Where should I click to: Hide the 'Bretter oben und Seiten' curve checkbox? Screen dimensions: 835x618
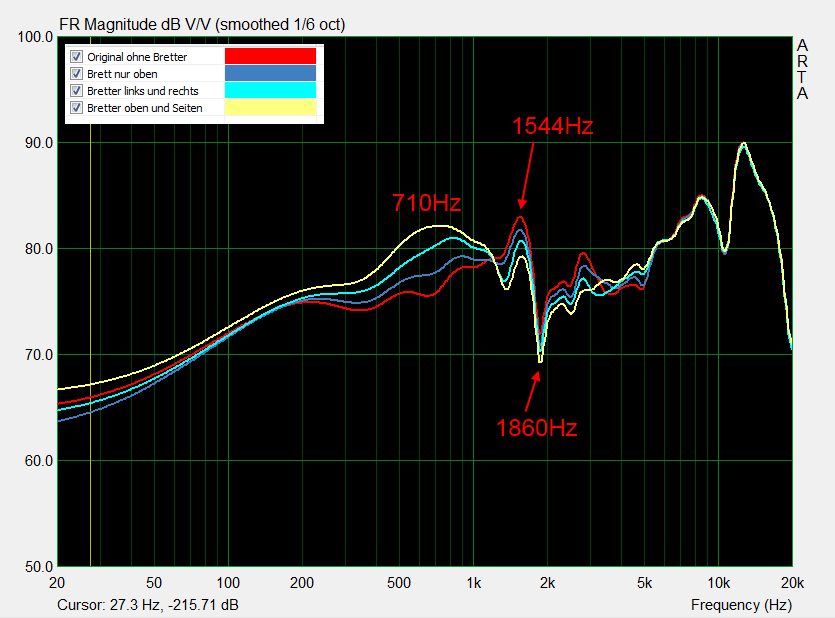77,107
